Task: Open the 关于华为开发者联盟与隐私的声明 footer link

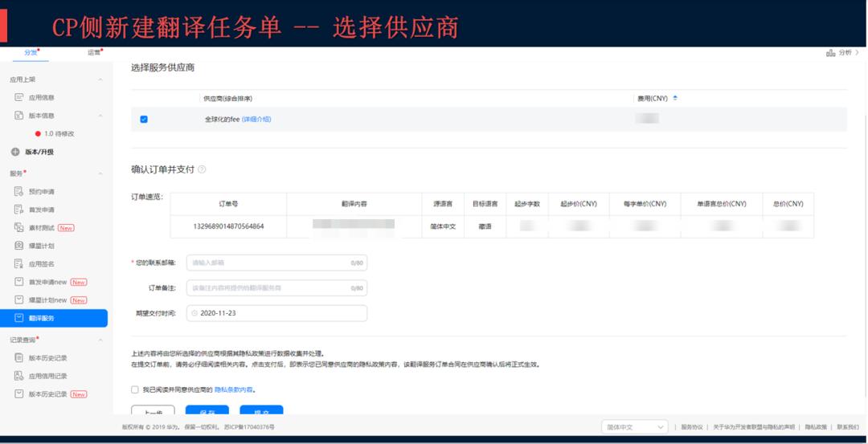Action: coord(753,427)
